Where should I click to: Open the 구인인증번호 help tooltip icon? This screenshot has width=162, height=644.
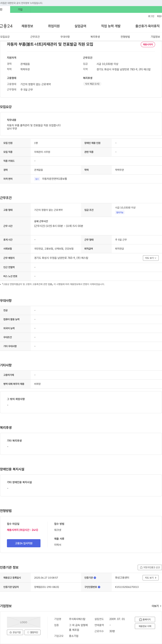click(99, 587)
